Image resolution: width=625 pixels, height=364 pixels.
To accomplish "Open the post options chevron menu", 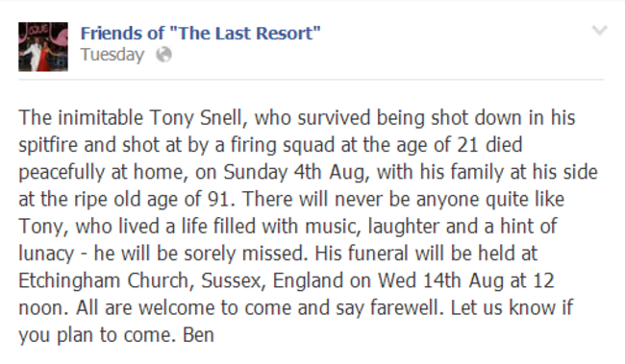I will 599,31.
